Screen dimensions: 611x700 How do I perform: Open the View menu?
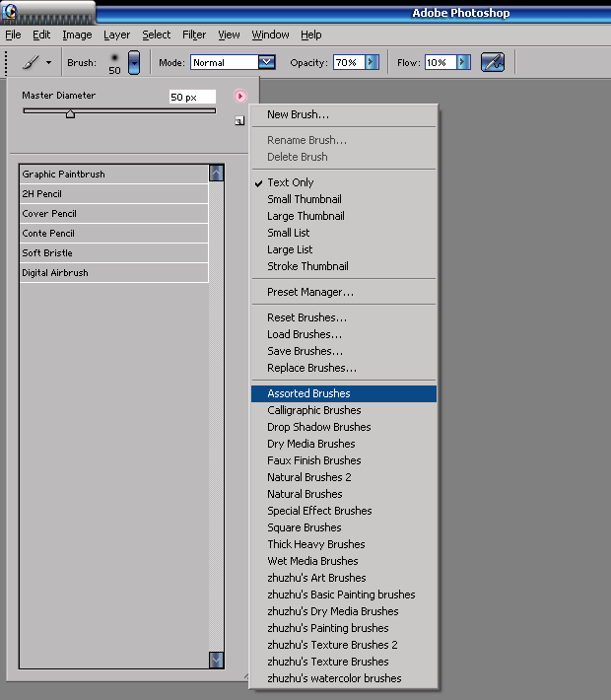click(229, 35)
